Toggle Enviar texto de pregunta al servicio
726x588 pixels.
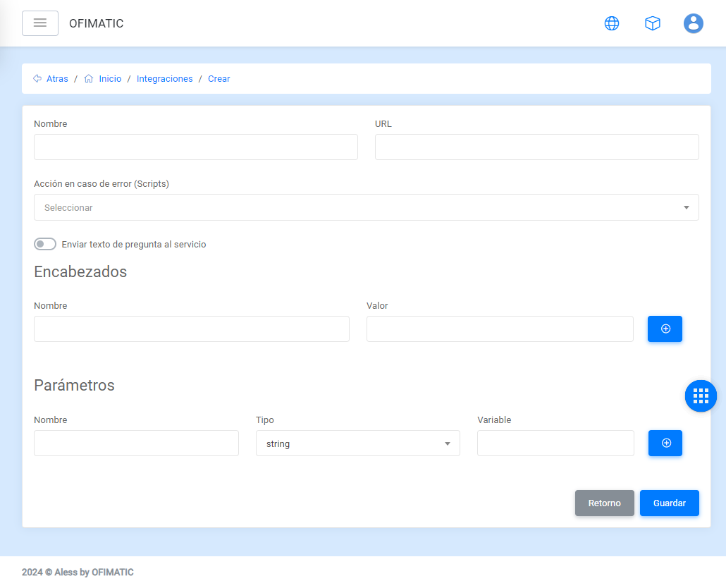click(x=45, y=244)
